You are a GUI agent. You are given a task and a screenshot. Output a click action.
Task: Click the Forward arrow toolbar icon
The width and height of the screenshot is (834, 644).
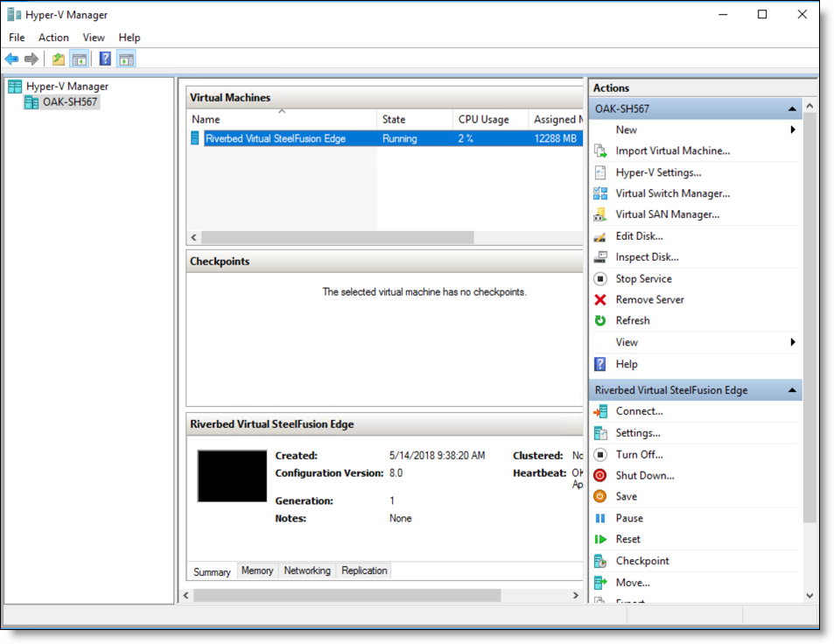[x=32, y=59]
